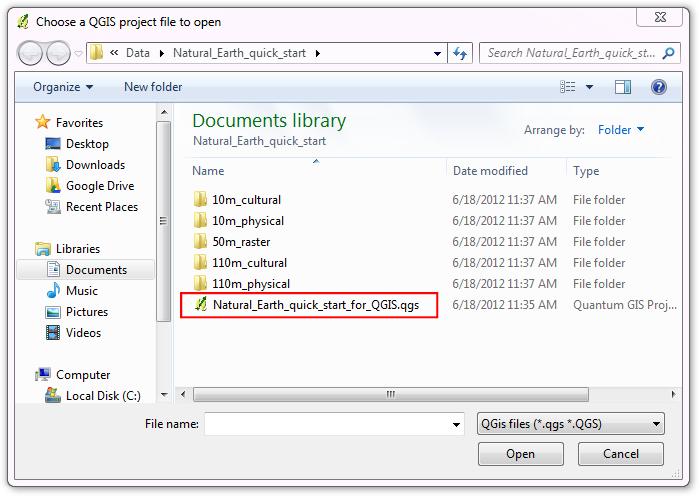Select Downloads in Favorites
Viewport: 700px width, 496px height.
click(x=95, y=165)
